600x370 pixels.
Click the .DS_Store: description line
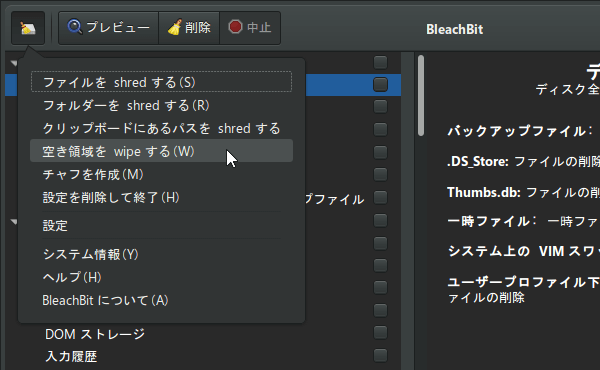coord(523,161)
